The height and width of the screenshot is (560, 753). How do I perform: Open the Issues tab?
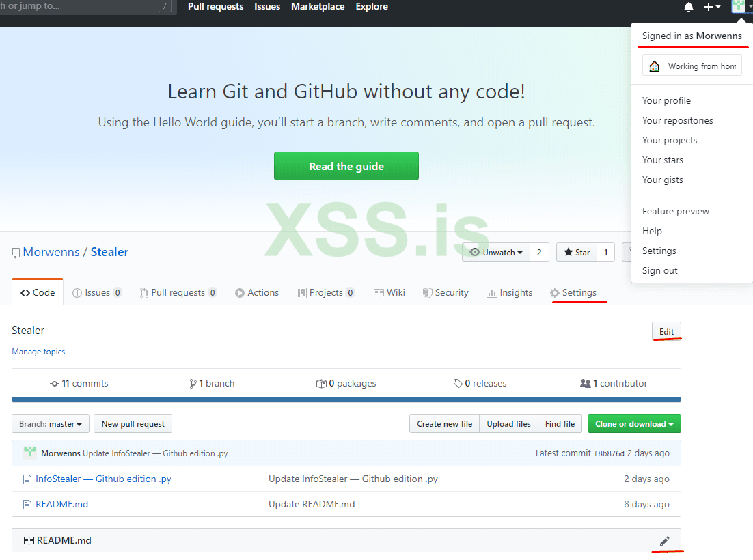tap(96, 293)
